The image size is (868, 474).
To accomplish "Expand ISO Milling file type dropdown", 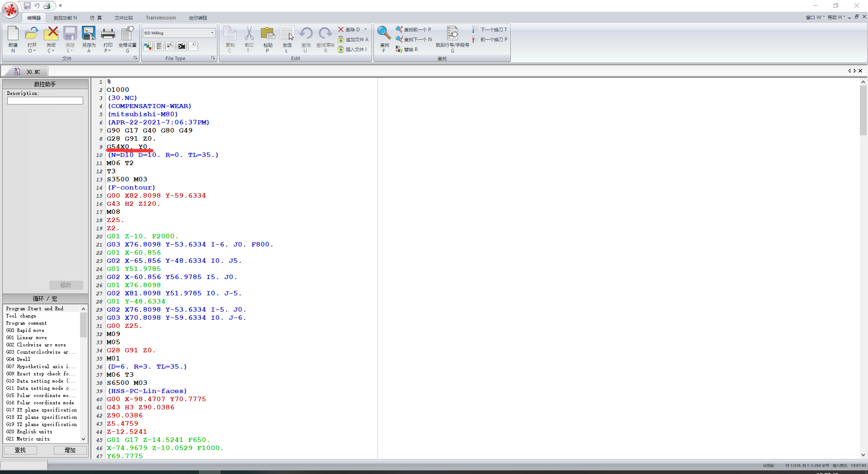I will [212, 33].
